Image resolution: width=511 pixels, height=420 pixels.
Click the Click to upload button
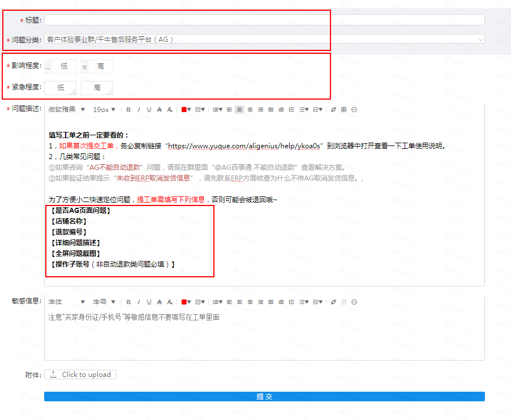(80, 374)
